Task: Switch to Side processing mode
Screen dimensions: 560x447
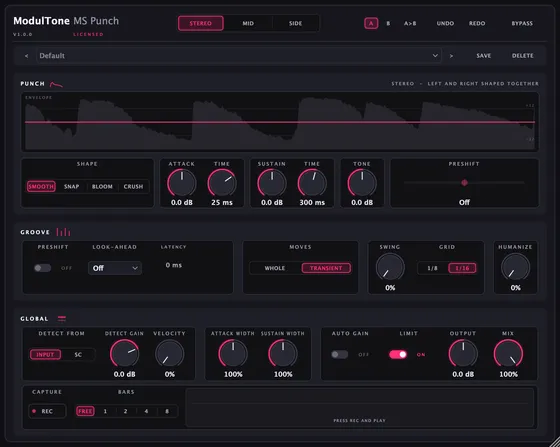Action: (295, 23)
